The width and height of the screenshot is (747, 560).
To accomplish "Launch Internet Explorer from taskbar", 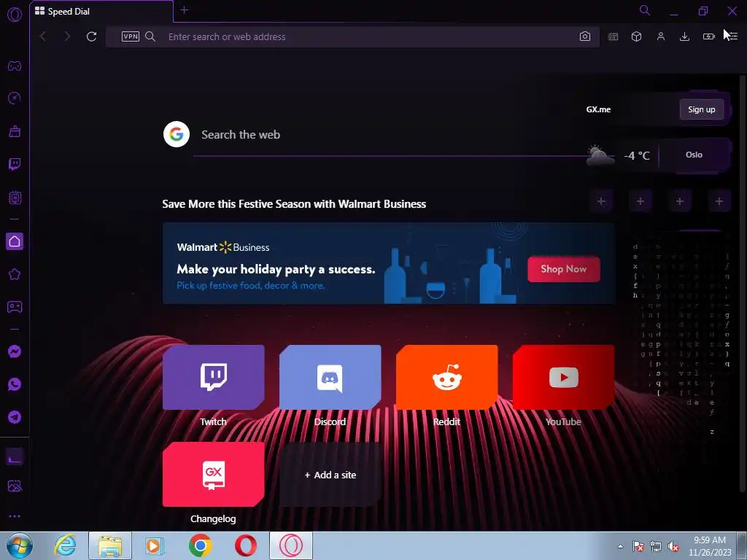I will click(65, 545).
